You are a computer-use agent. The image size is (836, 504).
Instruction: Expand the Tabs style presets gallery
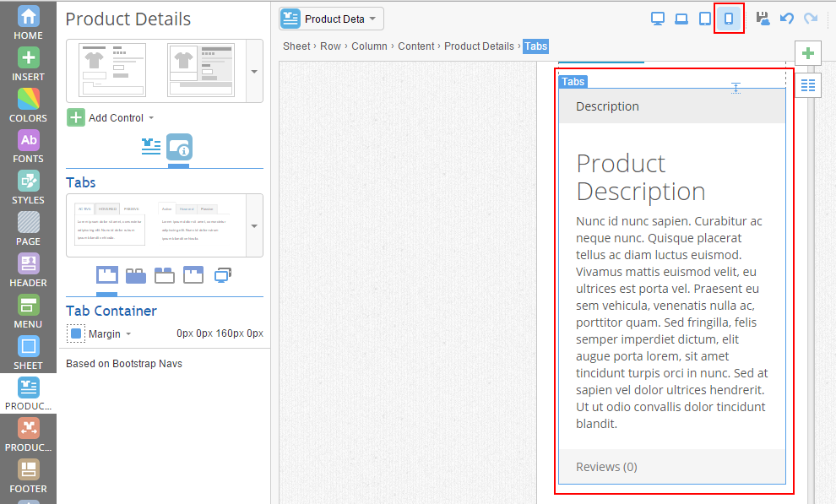pos(254,226)
